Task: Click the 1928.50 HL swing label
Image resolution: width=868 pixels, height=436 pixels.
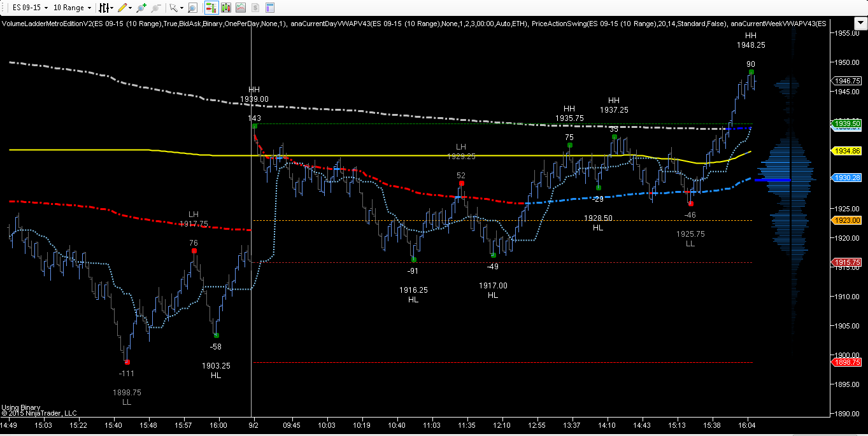Action: [x=598, y=223]
